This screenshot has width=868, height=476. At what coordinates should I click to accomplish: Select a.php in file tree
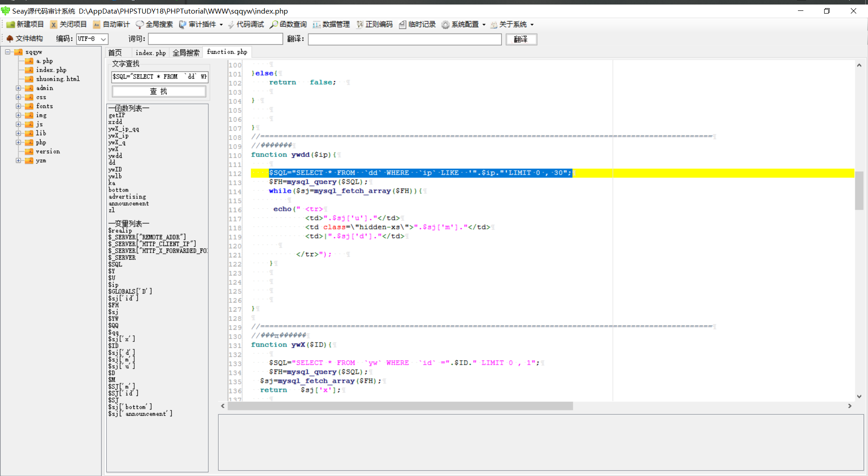click(x=44, y=61)
